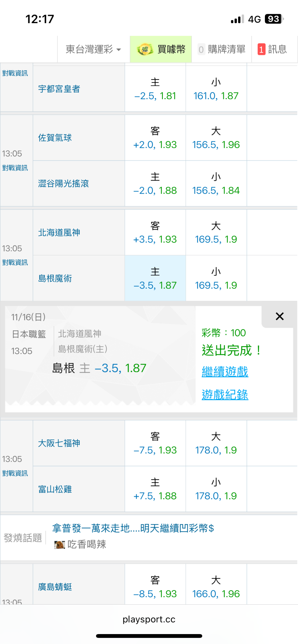Close the bet confirmation slip
Image resolution: width=298 pixels, height=644 pixels.
coord(280,316)
